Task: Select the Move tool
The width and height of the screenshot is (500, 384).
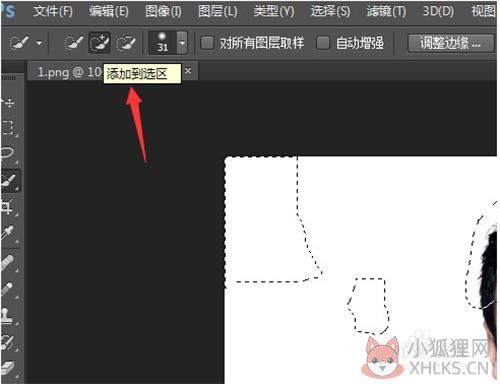Action: [9, 102]
